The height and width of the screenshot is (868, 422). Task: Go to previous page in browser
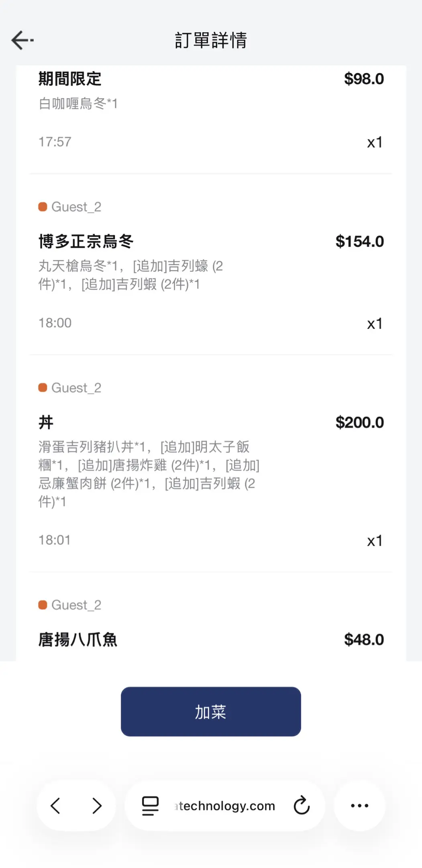coord(56,806)
